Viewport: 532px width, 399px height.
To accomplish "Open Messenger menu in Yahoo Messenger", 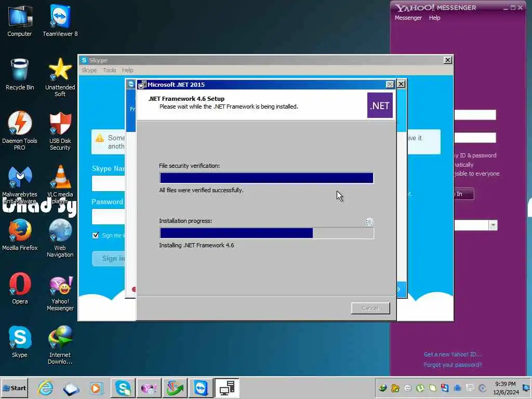I will (408, 18).
